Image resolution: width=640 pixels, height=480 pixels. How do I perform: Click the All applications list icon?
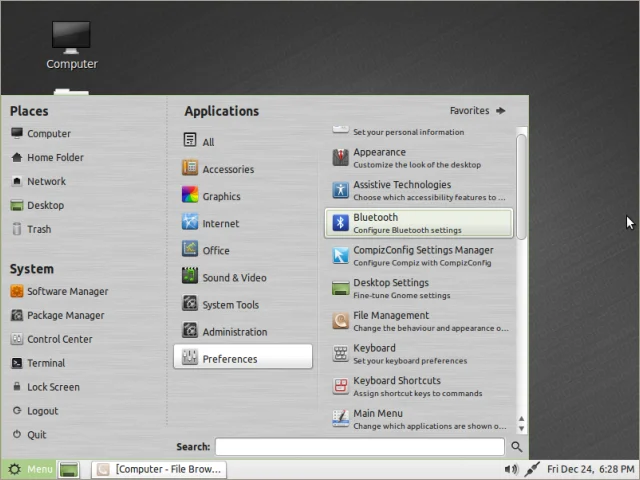coord(190,140)
